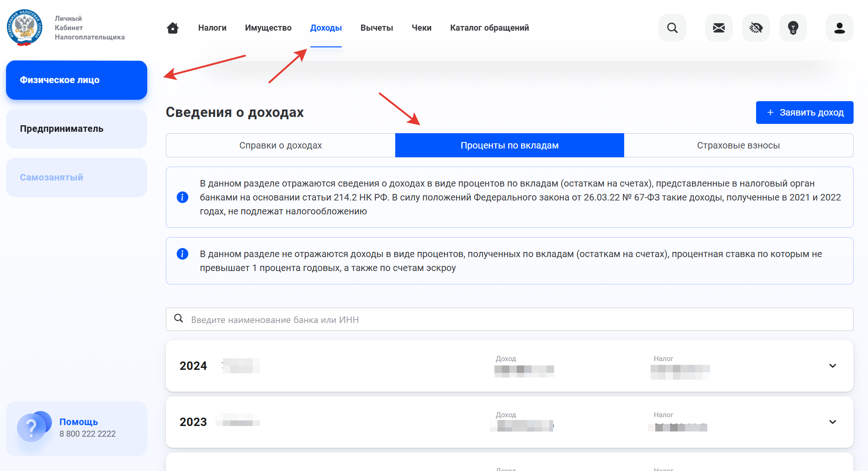
Task: Click the lightbulb tips icon
Action: pos(793,28)
